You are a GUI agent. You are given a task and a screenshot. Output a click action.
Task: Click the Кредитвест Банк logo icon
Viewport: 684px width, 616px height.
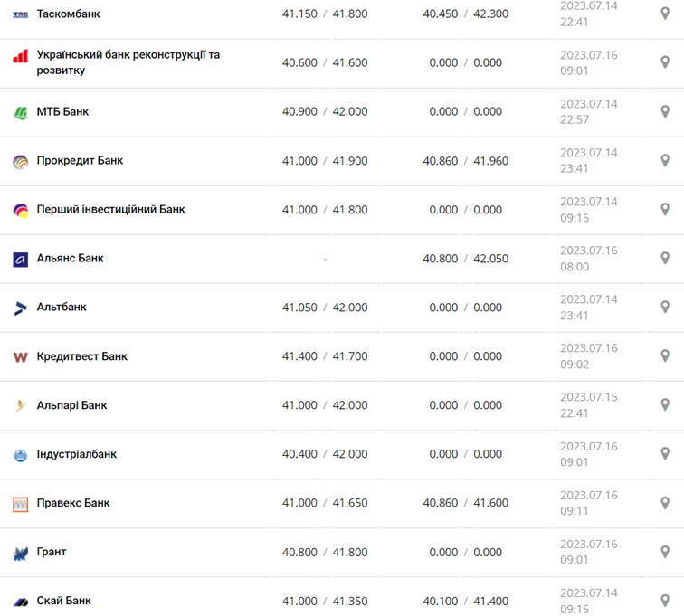click(20, 357)
